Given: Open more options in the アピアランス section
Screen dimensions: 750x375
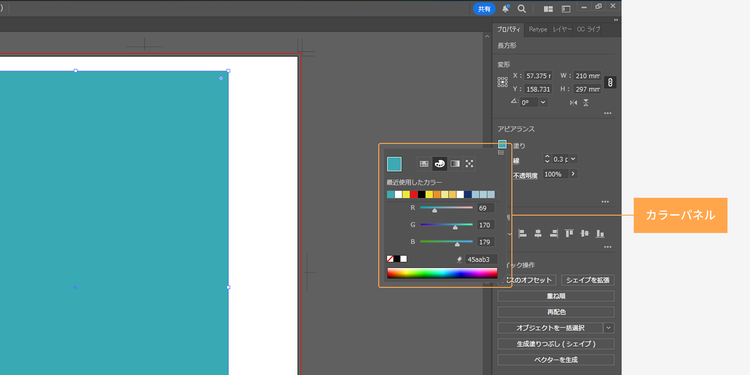Looking at the screenshot, I should [605, 201].
